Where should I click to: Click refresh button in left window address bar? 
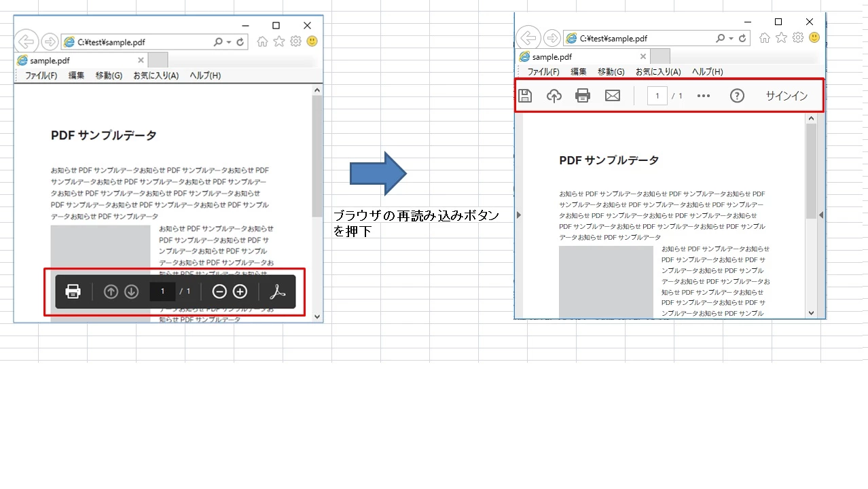pyautogui.click(x=240, y=42)
